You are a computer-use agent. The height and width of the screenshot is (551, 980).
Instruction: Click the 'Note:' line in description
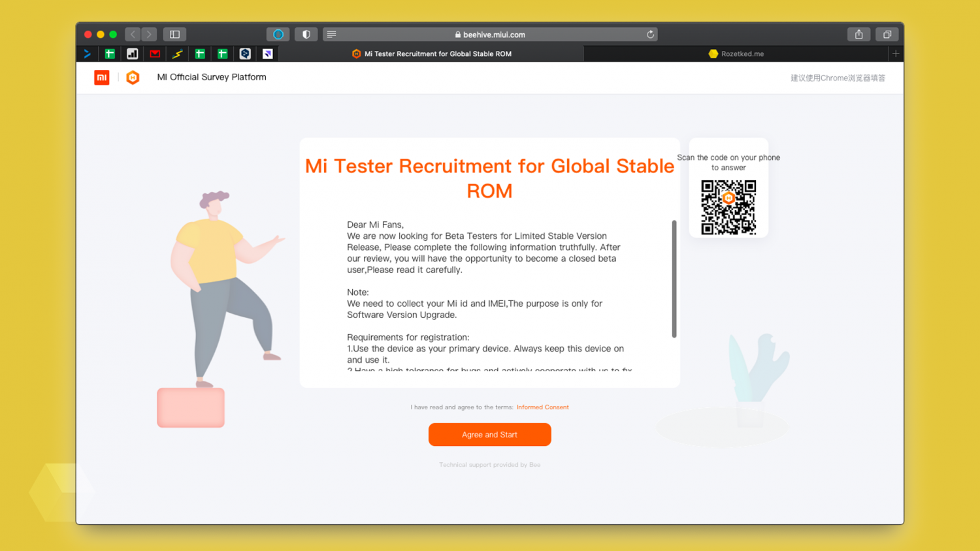coord(358,292)
